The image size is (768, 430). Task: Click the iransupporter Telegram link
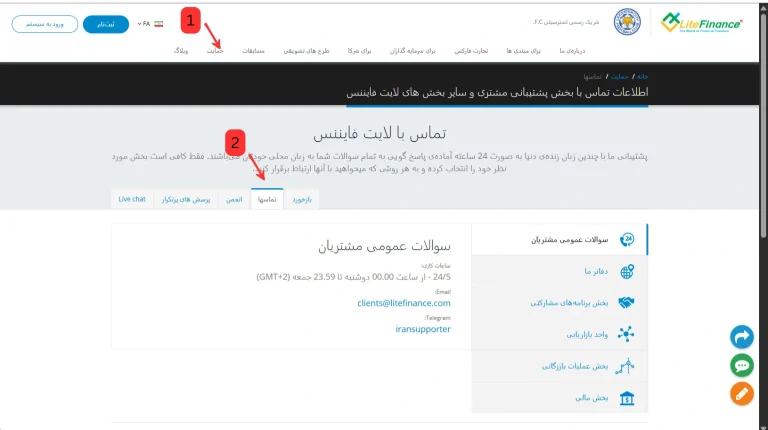pos(423,329)
